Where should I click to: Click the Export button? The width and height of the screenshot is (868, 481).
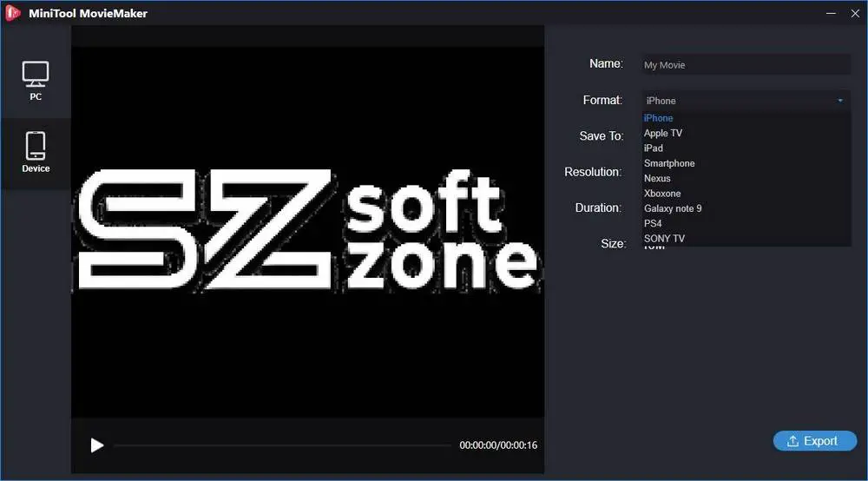click(x=814, y=440)
